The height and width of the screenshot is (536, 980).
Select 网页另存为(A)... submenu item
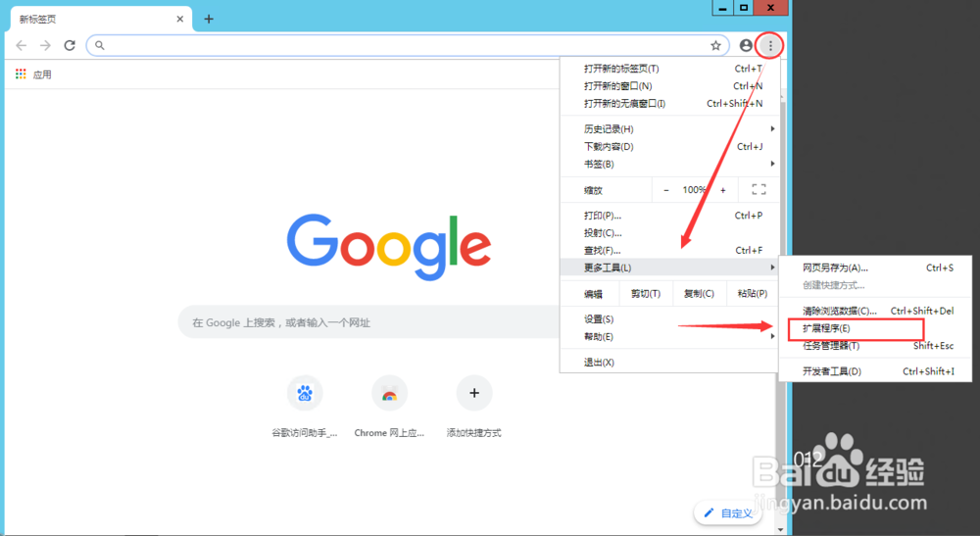pyautogui.click(x=875, y=268)
